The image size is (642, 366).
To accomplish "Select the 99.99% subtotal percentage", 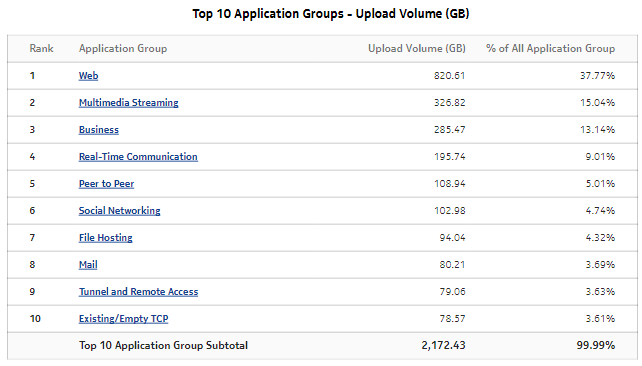I will [x=596, y=346].
